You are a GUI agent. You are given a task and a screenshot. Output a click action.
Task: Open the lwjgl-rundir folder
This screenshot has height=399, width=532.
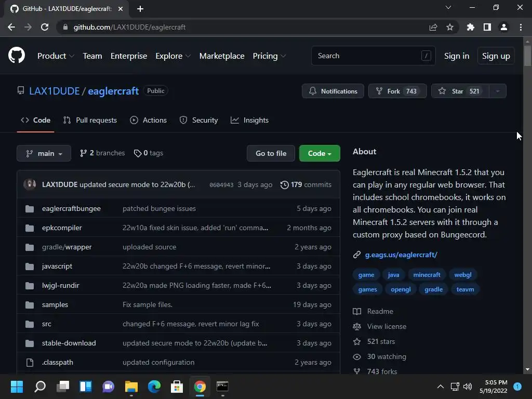click(x=60, y=285)
